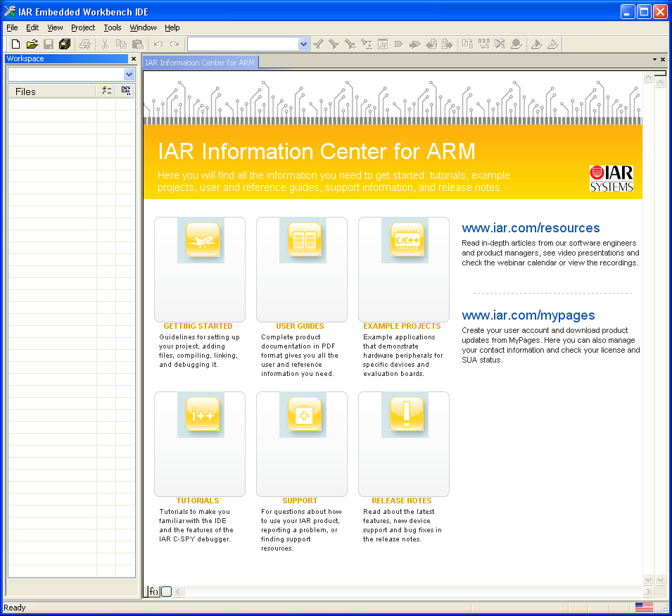Click the Paste clipboard icon
This screenshot has height=616, width=672.
(x=138, y=44)
